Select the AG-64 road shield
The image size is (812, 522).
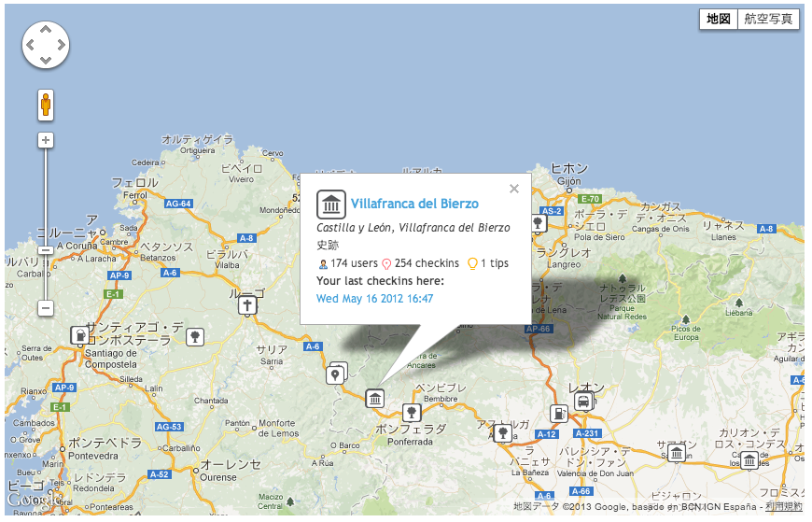tap(178, 204)
